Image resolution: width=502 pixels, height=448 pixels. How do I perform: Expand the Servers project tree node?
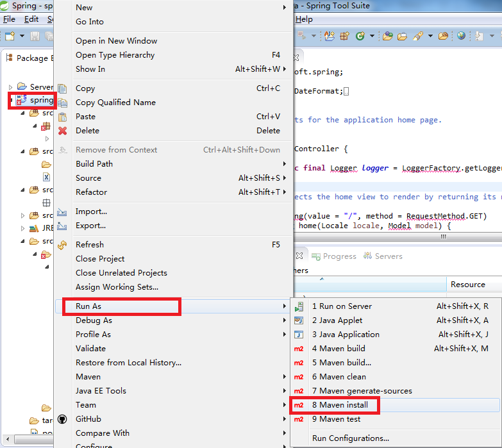(10, 87)
